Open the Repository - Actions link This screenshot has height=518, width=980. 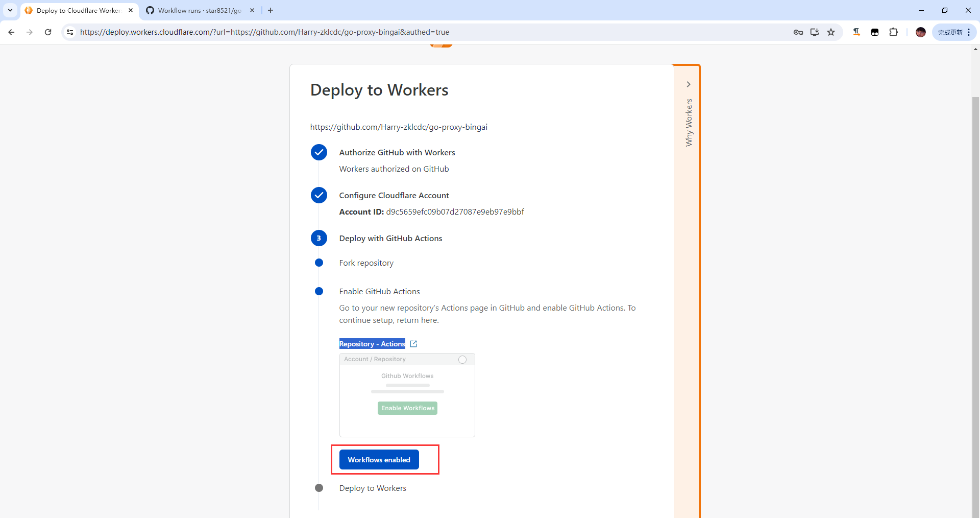372,344
